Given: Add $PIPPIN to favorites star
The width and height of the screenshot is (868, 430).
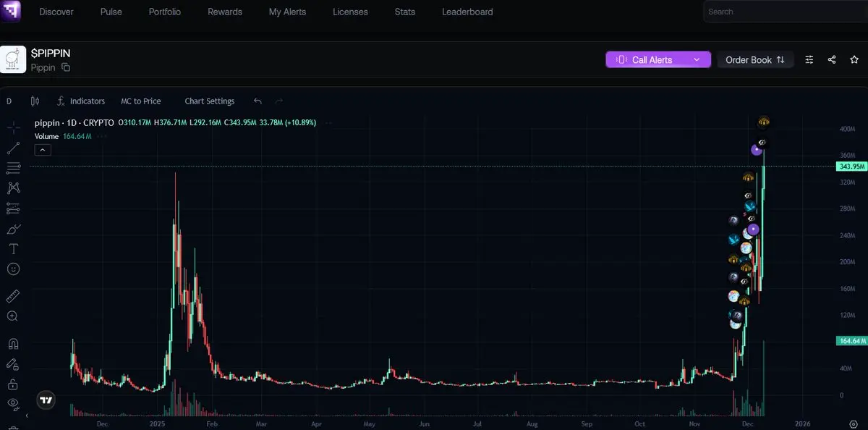Looking at the screenshot, I should [x=854, y=60].
